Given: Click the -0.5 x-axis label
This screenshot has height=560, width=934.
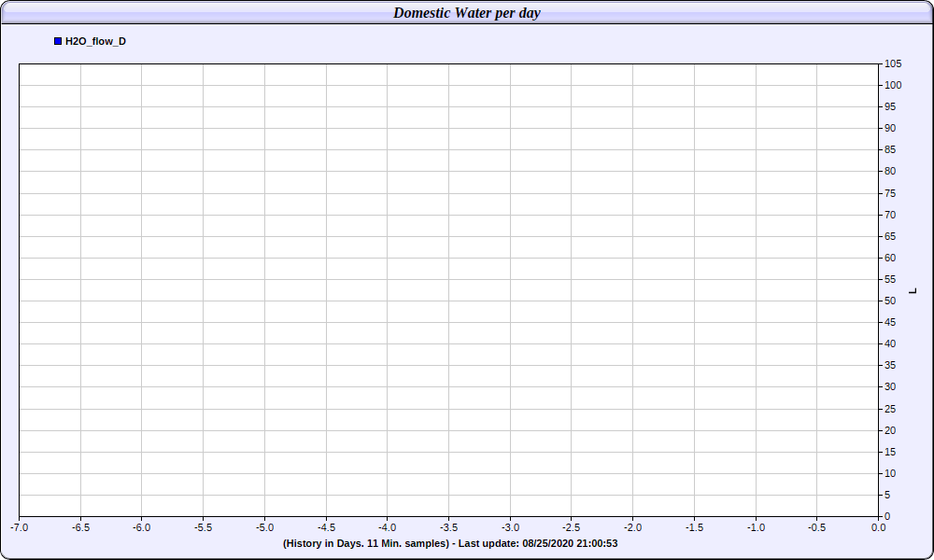Looking at the screenshot, I should (817, 527).
